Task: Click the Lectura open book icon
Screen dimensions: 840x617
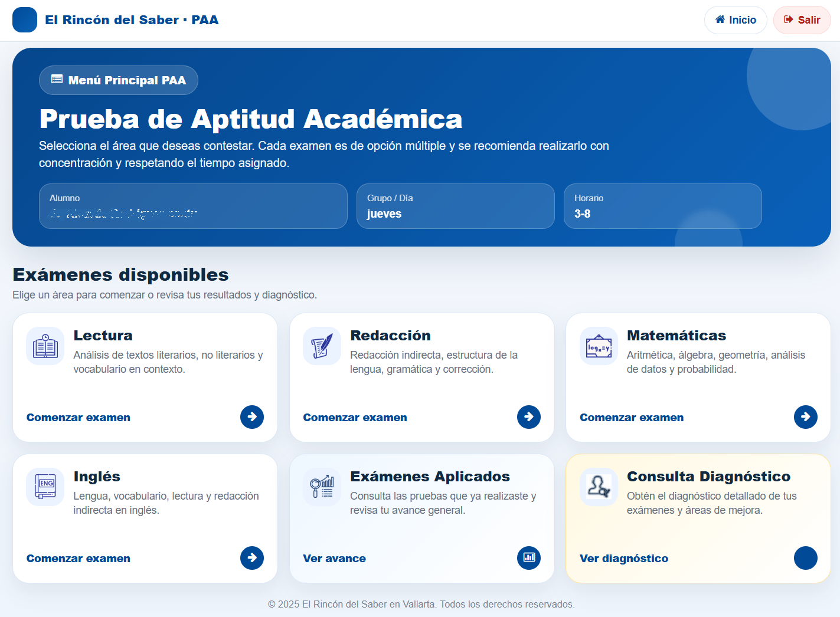Action: click(45, 346)
